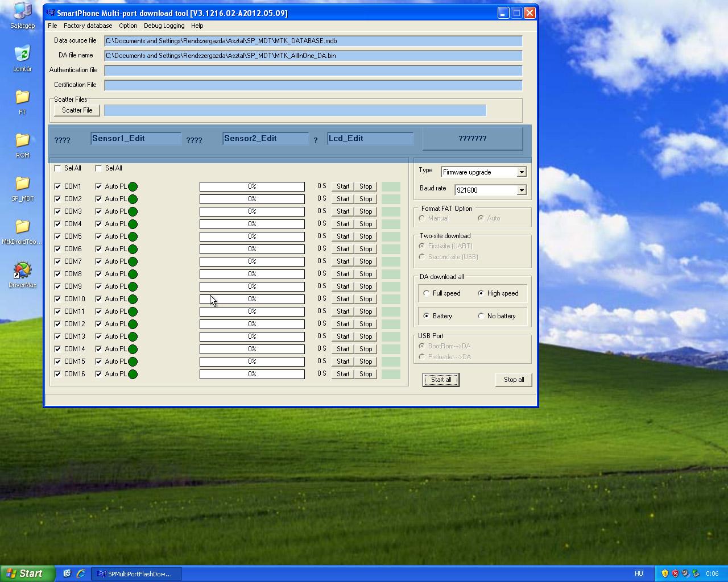Click the Stop all button
Screen dimensions: 728x582
point(514,380)
